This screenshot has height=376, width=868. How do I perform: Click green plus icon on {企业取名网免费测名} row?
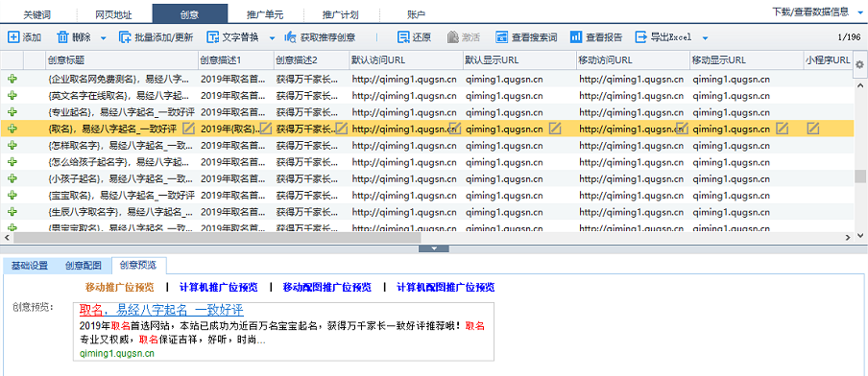12,79
